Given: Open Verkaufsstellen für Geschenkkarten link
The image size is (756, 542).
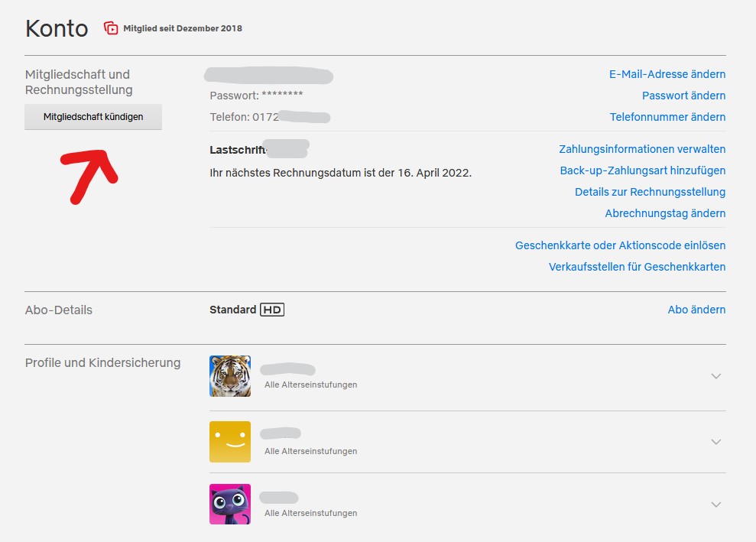Looking at the screenshot, I should (637, 267).
